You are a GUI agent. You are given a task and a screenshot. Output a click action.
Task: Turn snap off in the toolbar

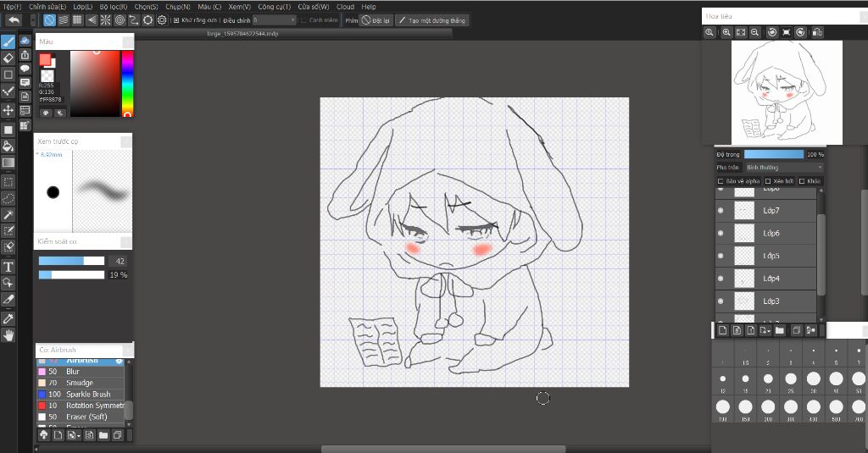[49, 20]
